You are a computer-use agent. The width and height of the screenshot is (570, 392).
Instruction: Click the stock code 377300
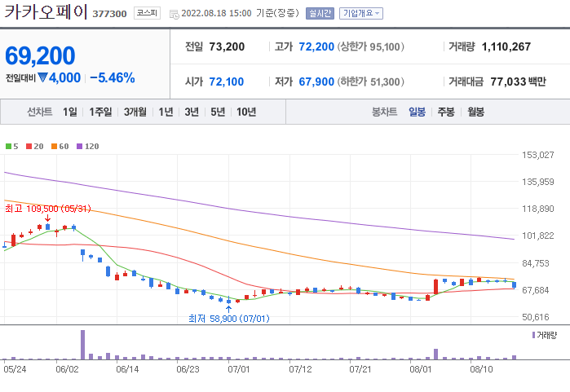pos(109,14)
